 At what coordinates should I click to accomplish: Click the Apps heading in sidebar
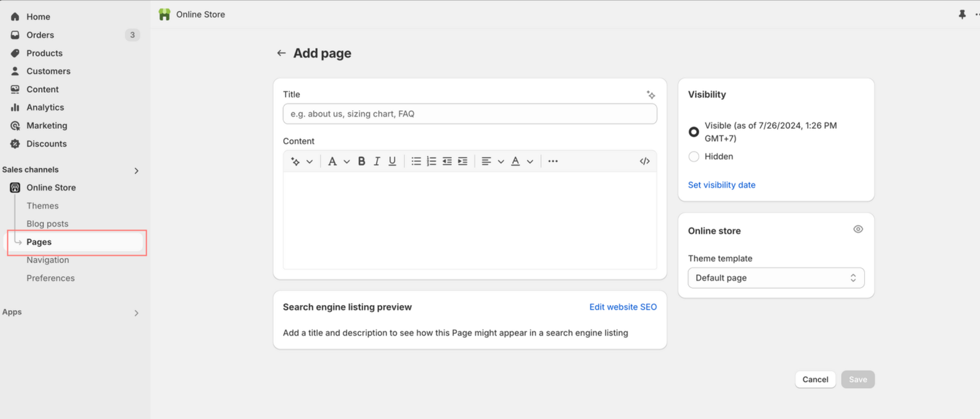tap(12, 312)
